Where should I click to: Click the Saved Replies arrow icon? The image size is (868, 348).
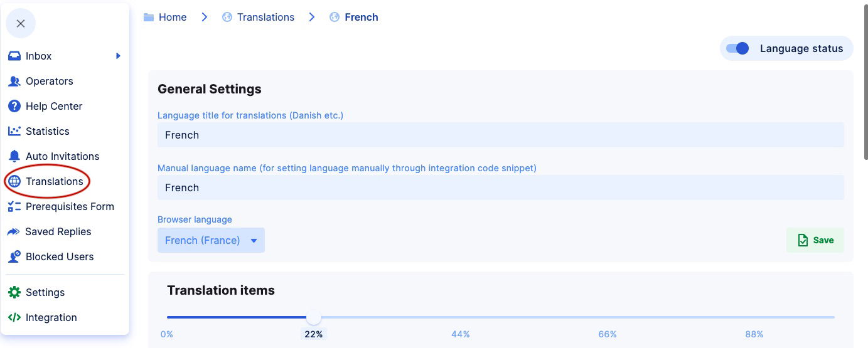click(14, 231)
